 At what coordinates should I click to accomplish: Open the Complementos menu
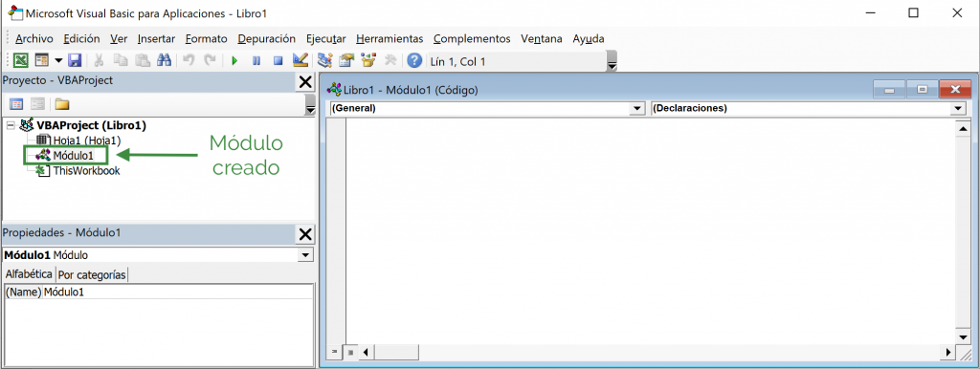[472, 38]
